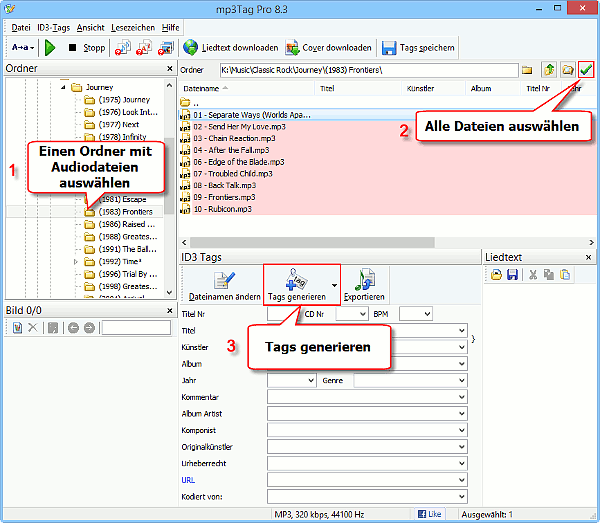Click the folder tree scroll-down arrow
Image resolution: width=600 pixels, height=523 pixels.
170,293
